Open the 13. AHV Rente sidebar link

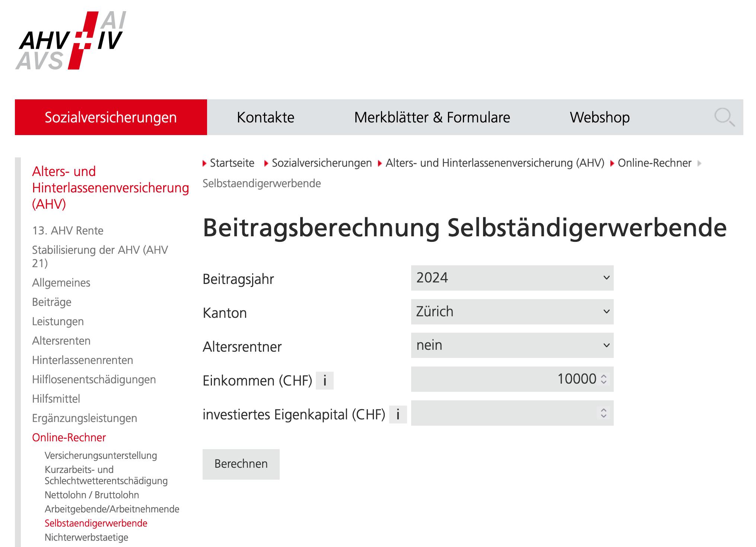[68, 231]
